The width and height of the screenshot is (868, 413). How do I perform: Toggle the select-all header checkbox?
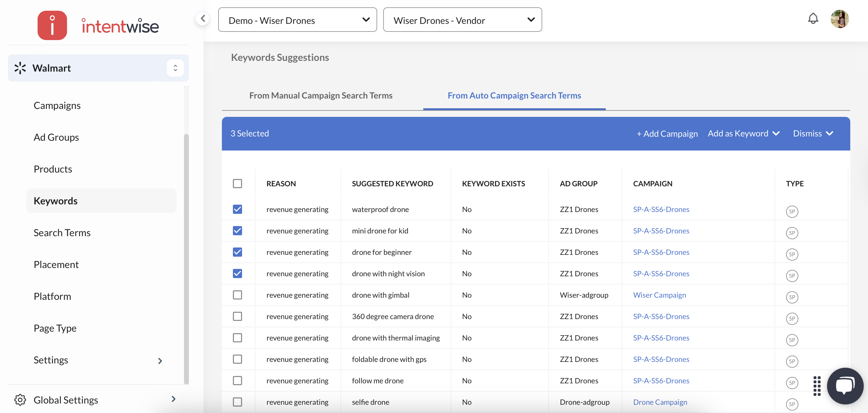click(237, 184)
